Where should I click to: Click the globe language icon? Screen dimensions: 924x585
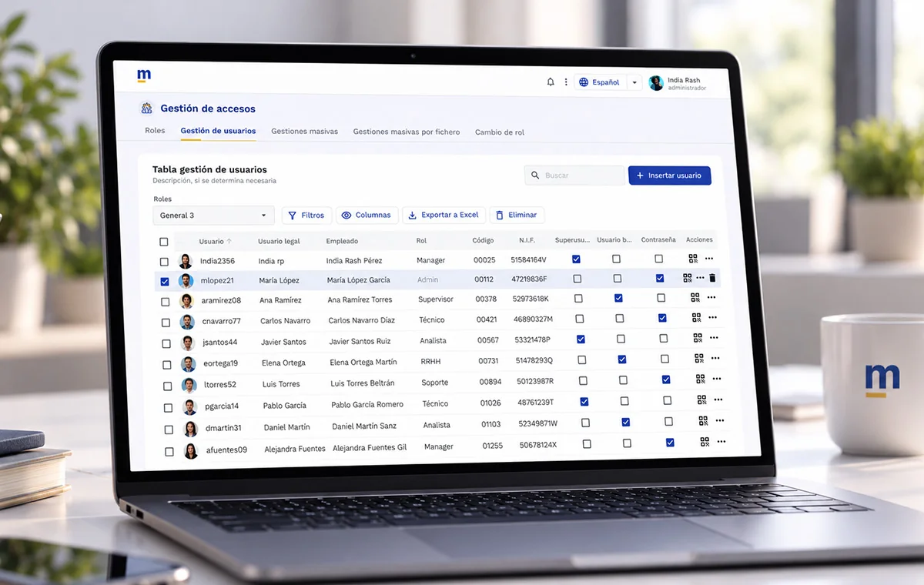click(x=583, y=82)
